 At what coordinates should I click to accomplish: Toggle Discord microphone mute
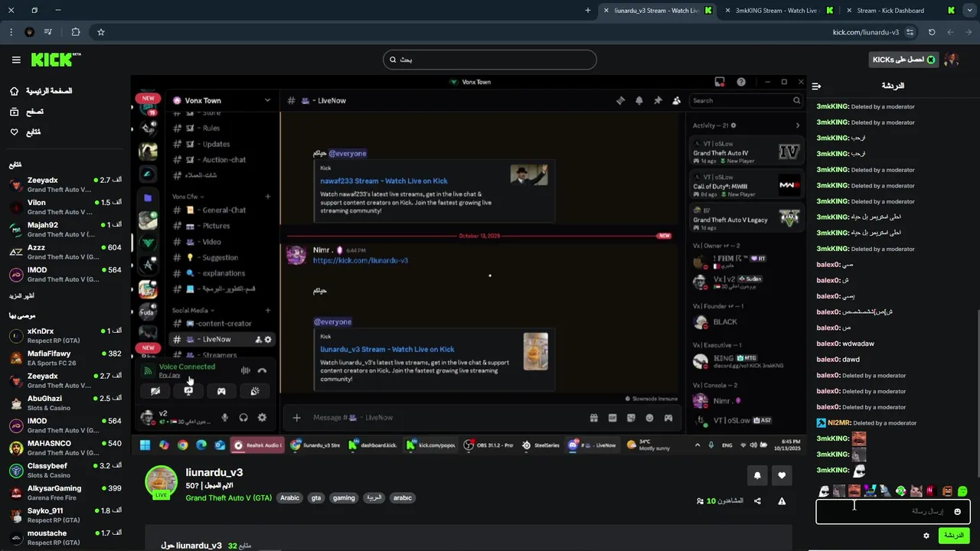tap(224, 418)
